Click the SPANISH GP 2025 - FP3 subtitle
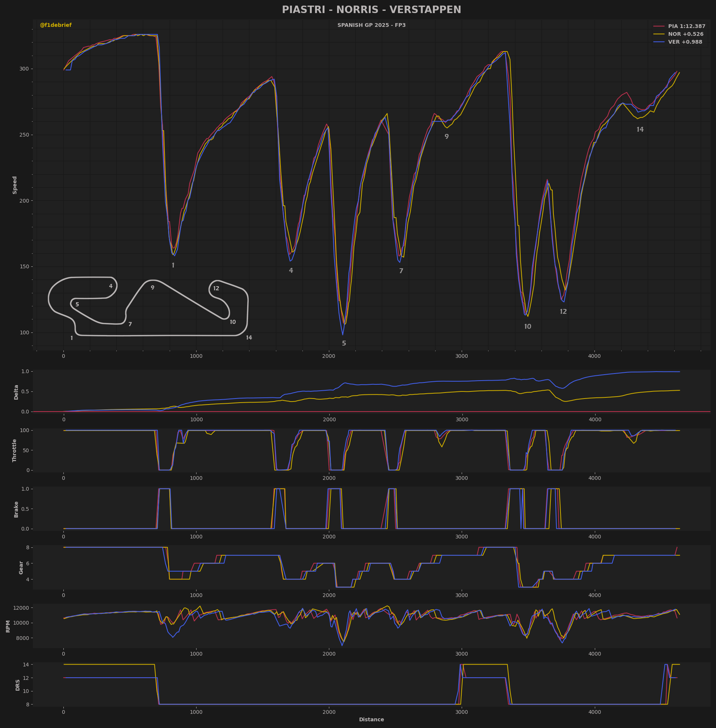716x728 pixels. [x=371, y=25]
